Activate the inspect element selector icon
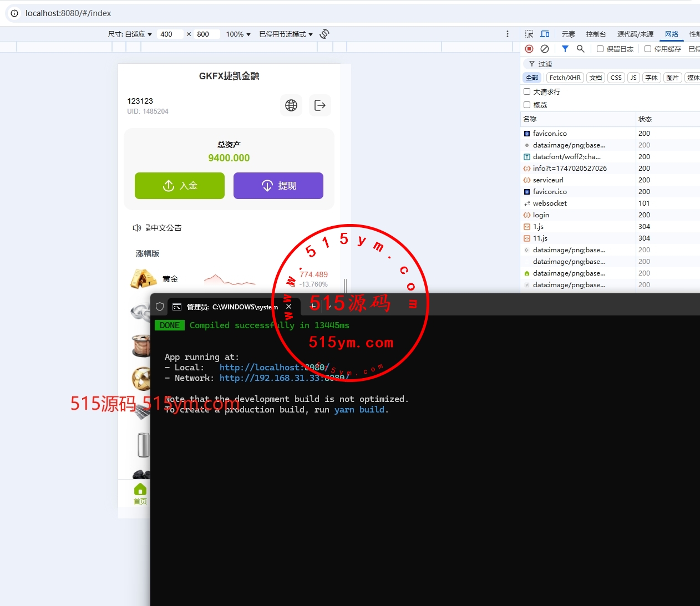Image resolution: width=700 pixels, height=606 pixels. click(529, 34)
